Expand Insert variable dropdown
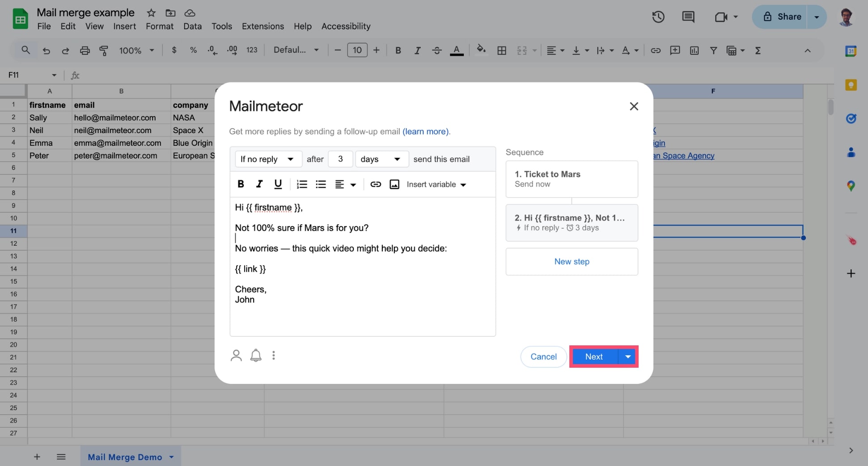Image resolution: width=868 pixels, height=466 pixels. pos(436,185)
